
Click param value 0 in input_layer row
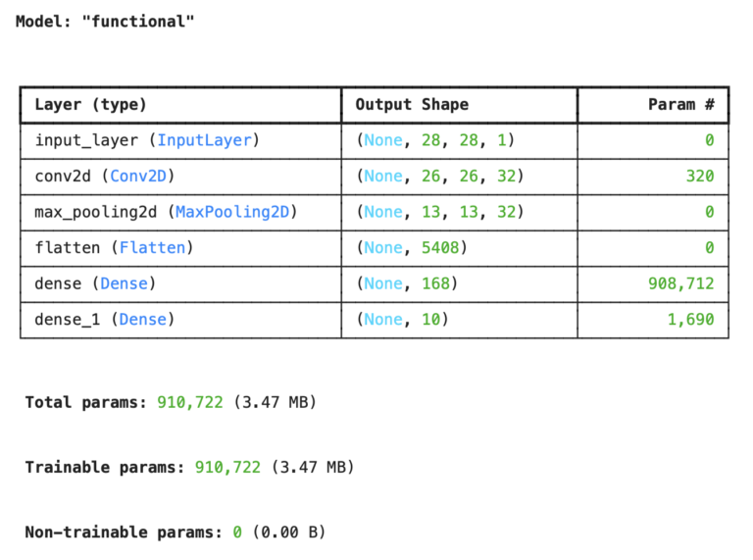click(x=709, y=140)
